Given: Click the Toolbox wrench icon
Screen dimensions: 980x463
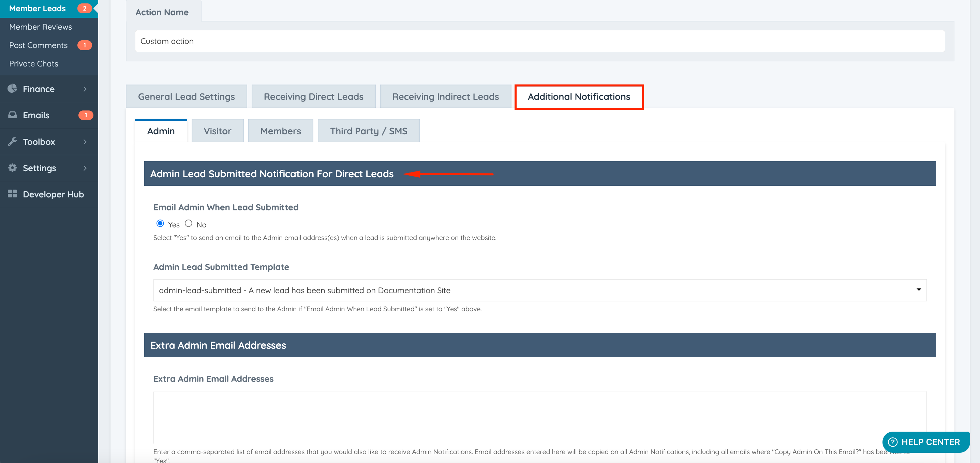Looking at the screenshot, I should click(x=12, y=141).
